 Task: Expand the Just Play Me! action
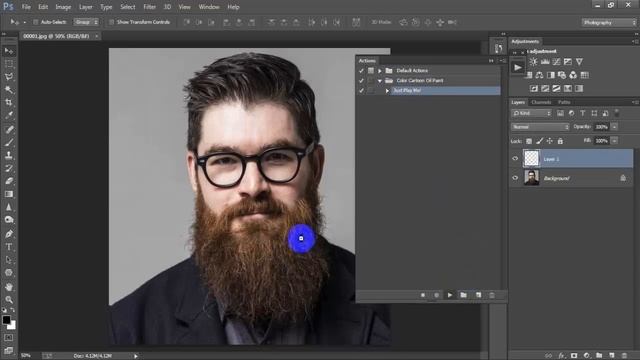tap(387, 91)
